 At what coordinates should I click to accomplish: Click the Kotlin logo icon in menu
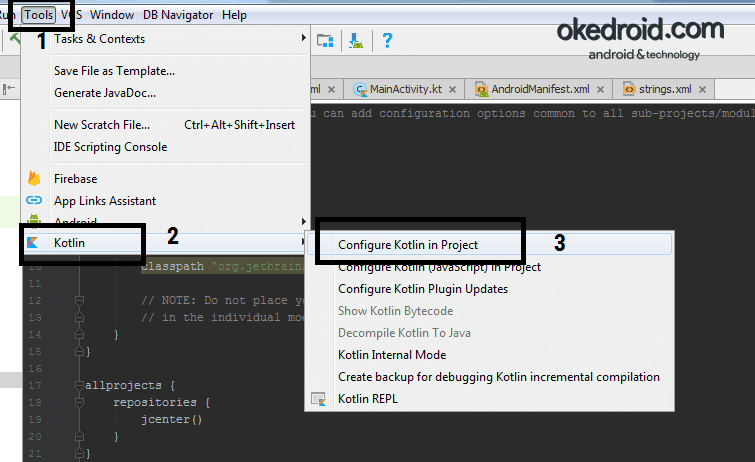(32, 242)
